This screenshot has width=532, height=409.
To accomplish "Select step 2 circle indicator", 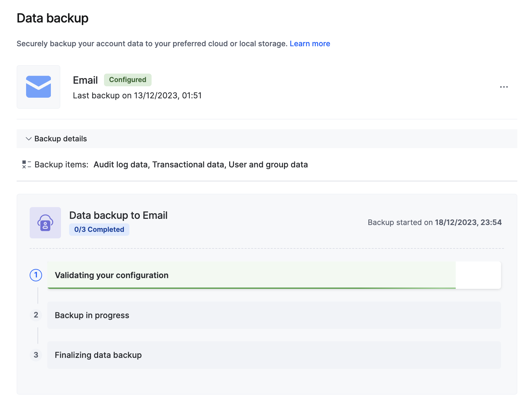I will point(36,315).
